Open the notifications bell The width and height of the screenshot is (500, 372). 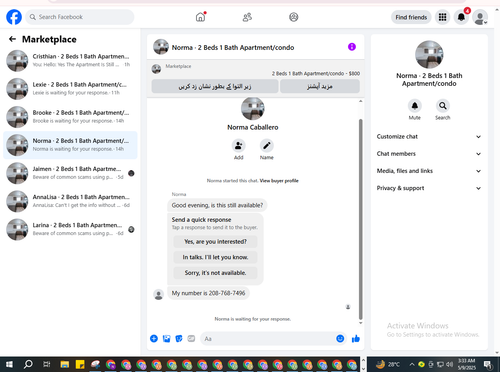[461, 17]
